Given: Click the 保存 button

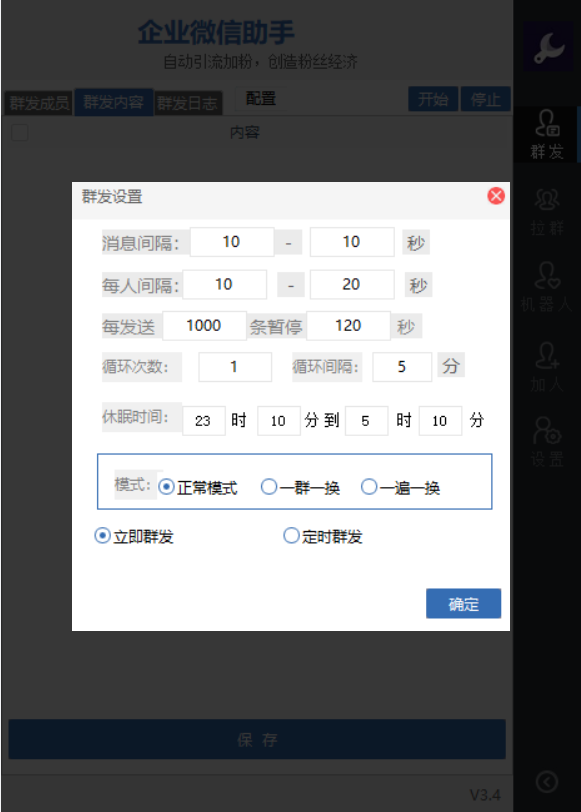Looking at the screenshot, I should tap(257, 740).
